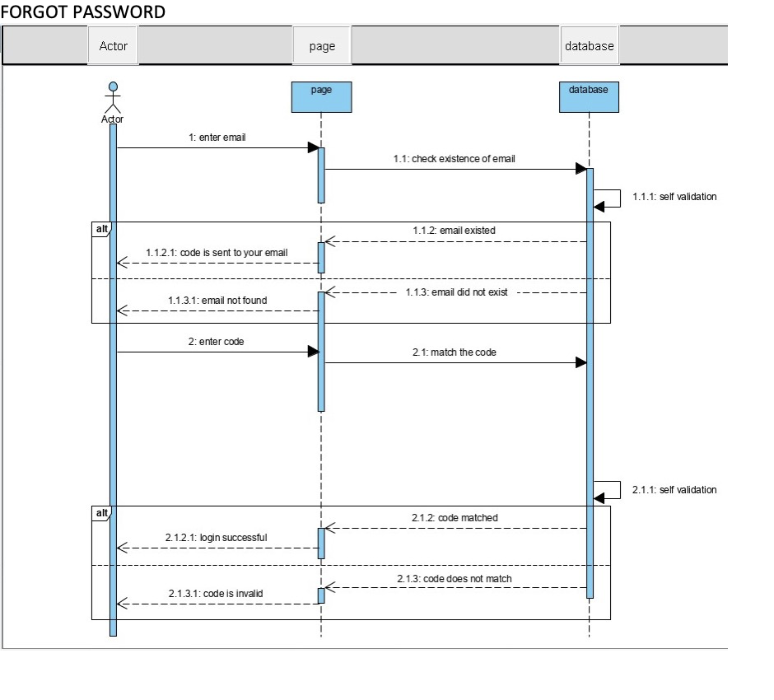Click the database lifeline header box

(x=590, y=96)
